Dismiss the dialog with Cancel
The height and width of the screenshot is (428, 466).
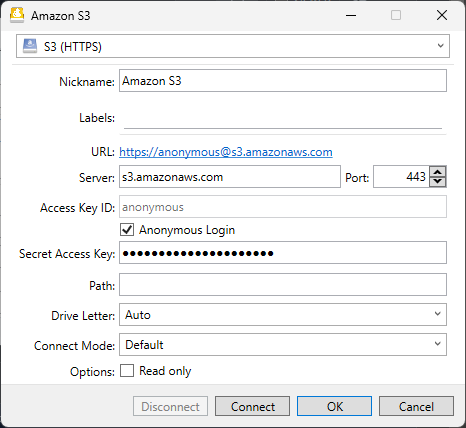pyautogui.click(x=416, y=406)
